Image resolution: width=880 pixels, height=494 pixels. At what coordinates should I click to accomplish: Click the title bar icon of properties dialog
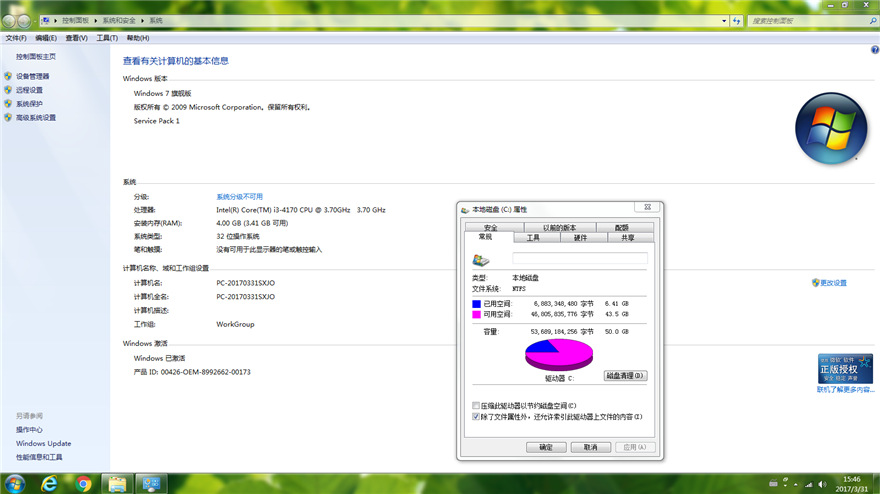465,210
